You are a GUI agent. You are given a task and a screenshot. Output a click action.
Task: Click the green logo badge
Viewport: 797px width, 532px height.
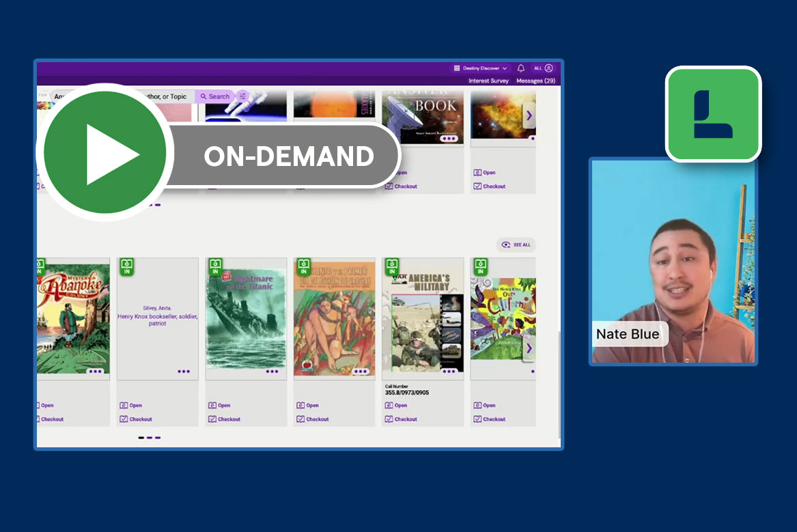pos(713,114)
